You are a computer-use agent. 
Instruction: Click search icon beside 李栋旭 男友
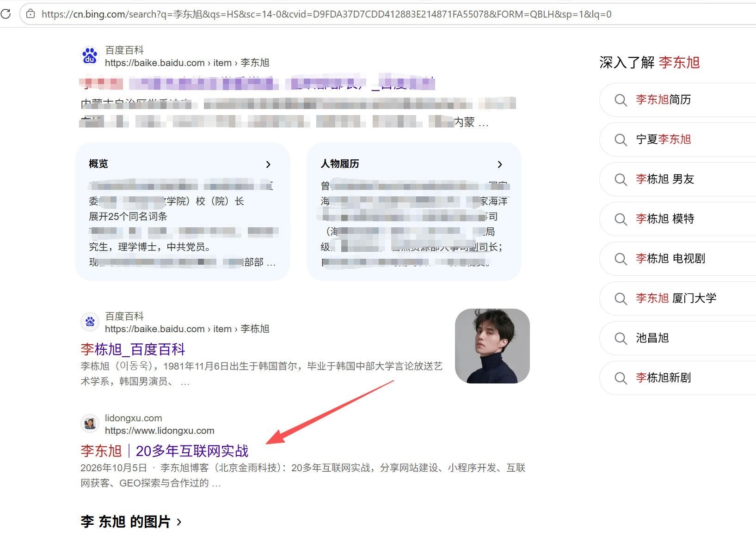point(621,179)
